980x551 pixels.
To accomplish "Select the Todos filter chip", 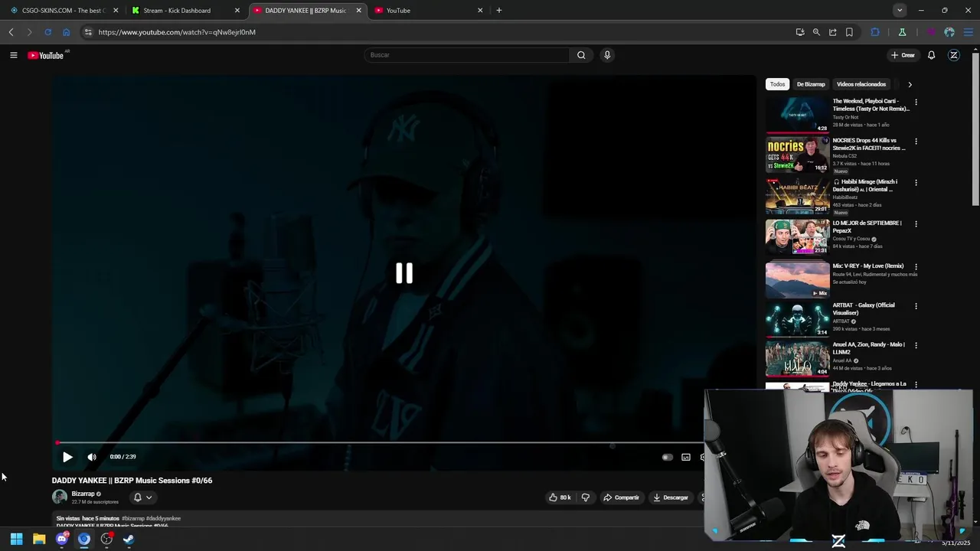I will [x=777, y=84].
